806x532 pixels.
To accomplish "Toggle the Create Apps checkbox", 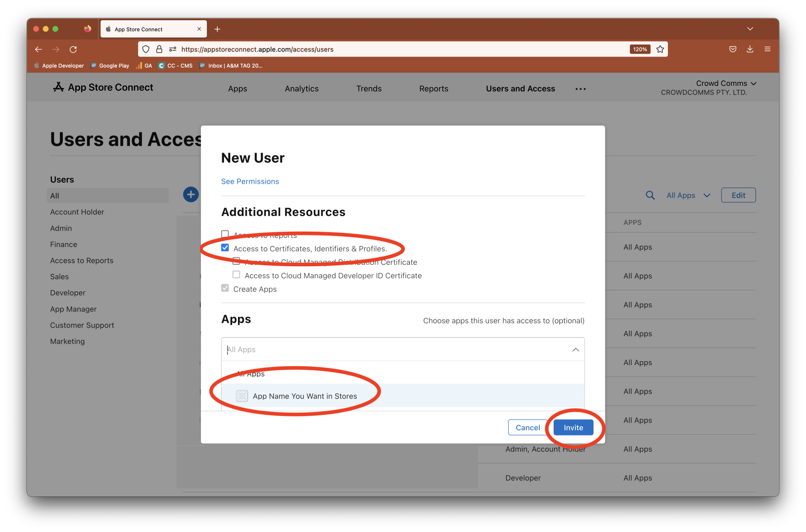I will (x=225, y=288).
